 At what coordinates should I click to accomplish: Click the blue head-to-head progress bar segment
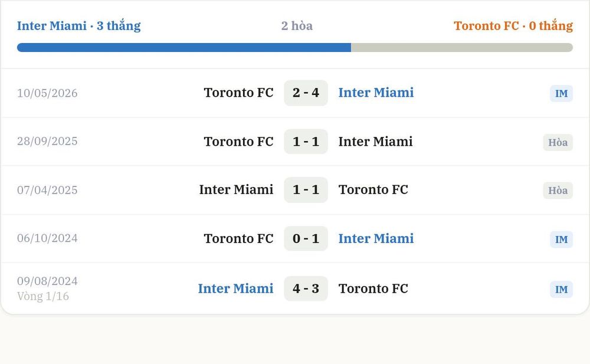184,47
